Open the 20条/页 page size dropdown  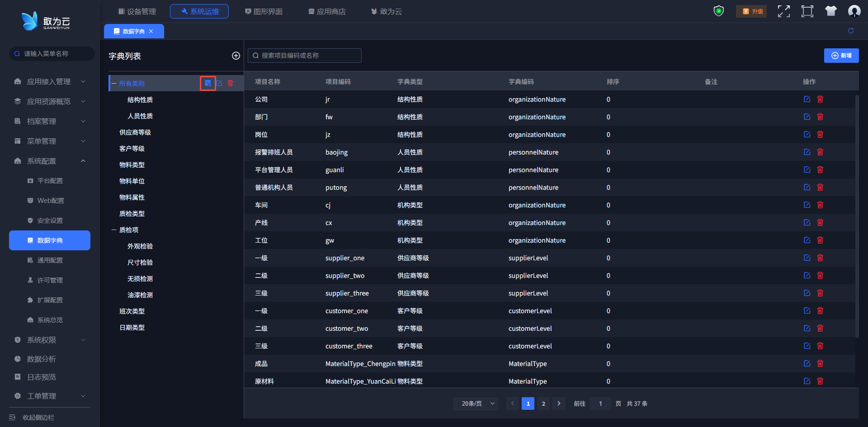pos(476,404)
